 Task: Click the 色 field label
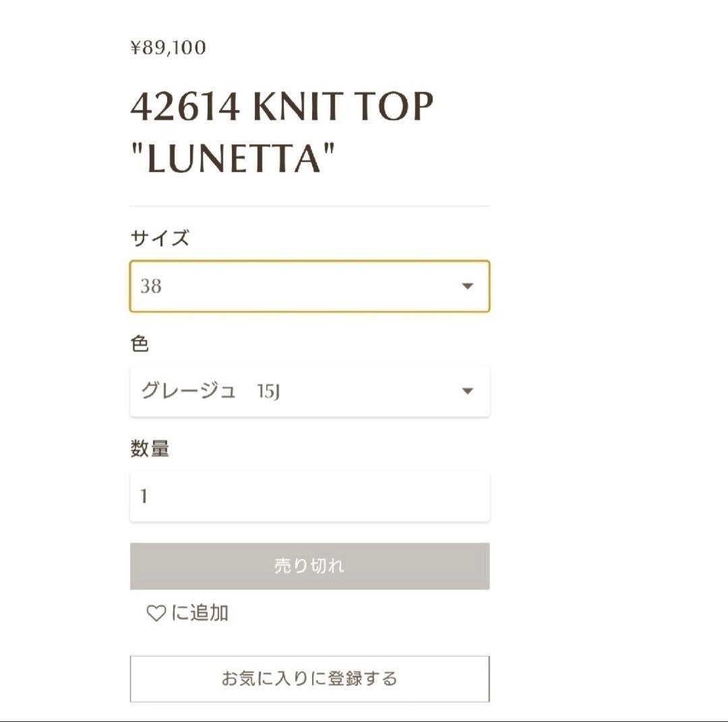point(139,344)
